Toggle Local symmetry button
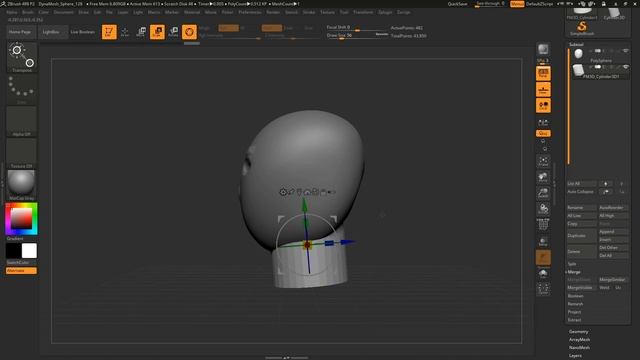The width and height of the screenshot is (640, 360). point(543,105)
